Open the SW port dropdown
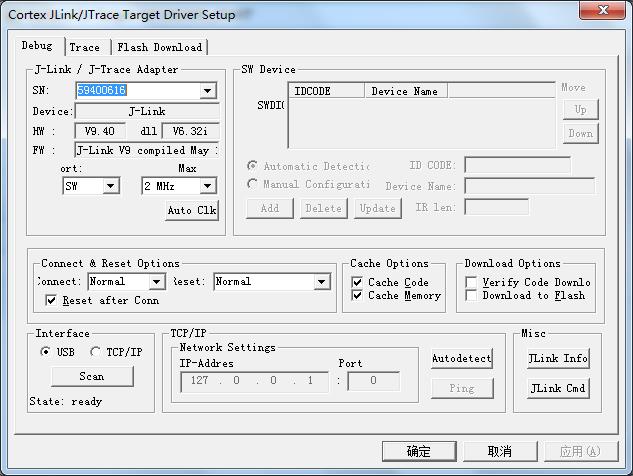Viewport: 633px width, 476px height. [111, 186]
